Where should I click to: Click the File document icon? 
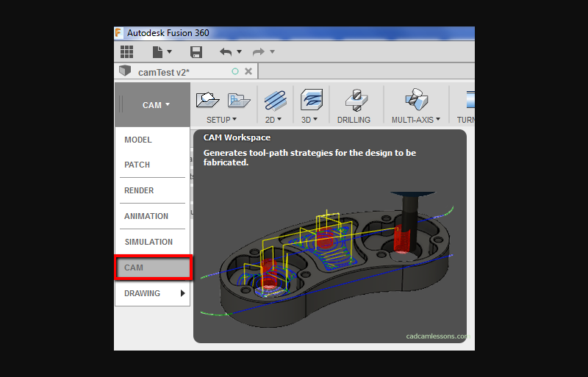(157, 51)
